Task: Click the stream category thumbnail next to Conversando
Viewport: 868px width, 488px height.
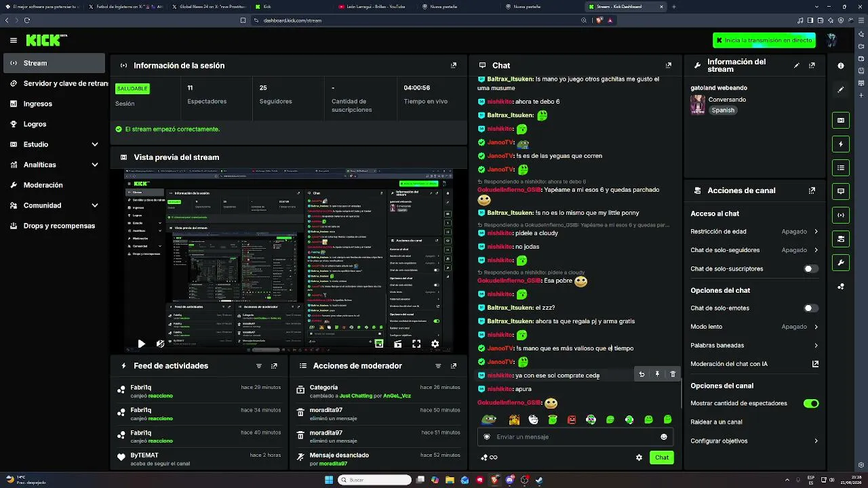Action: (698, 105)
